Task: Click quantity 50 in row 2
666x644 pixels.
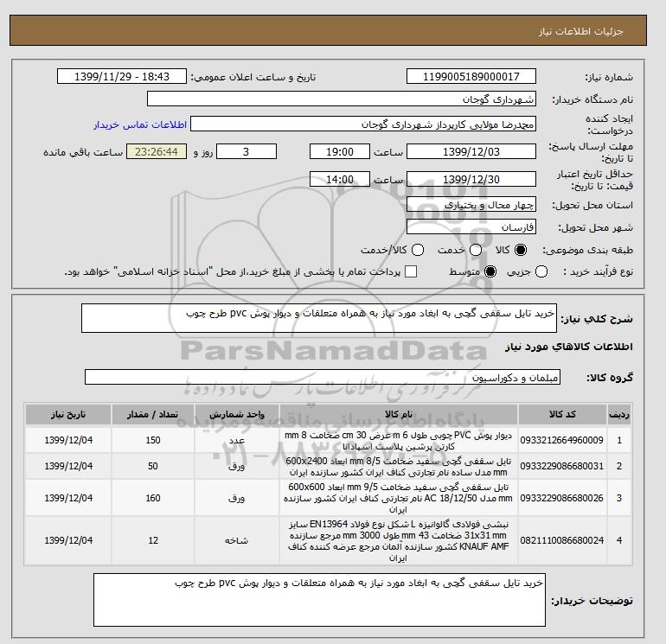Action: pos(153,466)
